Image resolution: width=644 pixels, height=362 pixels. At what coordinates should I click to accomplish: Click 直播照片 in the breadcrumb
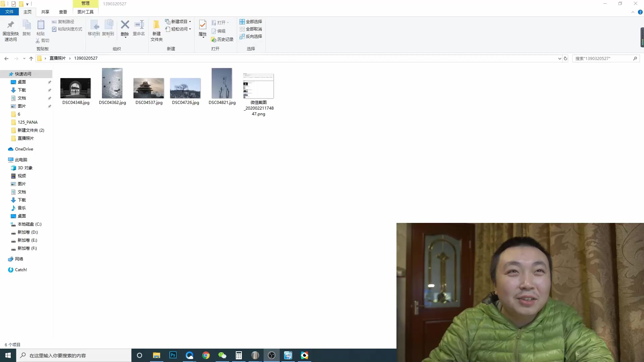tap(58, 58)
